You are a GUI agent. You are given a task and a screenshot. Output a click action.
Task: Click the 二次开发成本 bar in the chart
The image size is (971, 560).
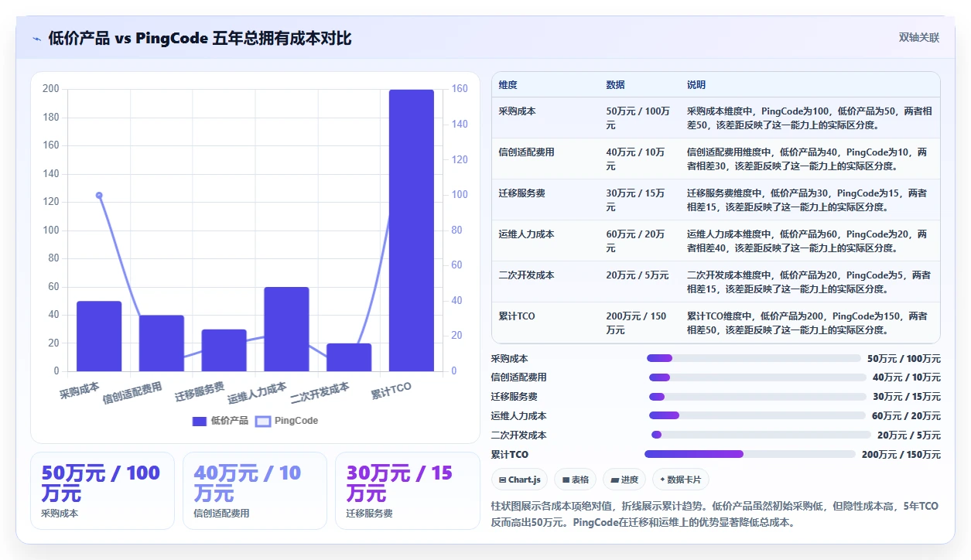pos(349,357)
